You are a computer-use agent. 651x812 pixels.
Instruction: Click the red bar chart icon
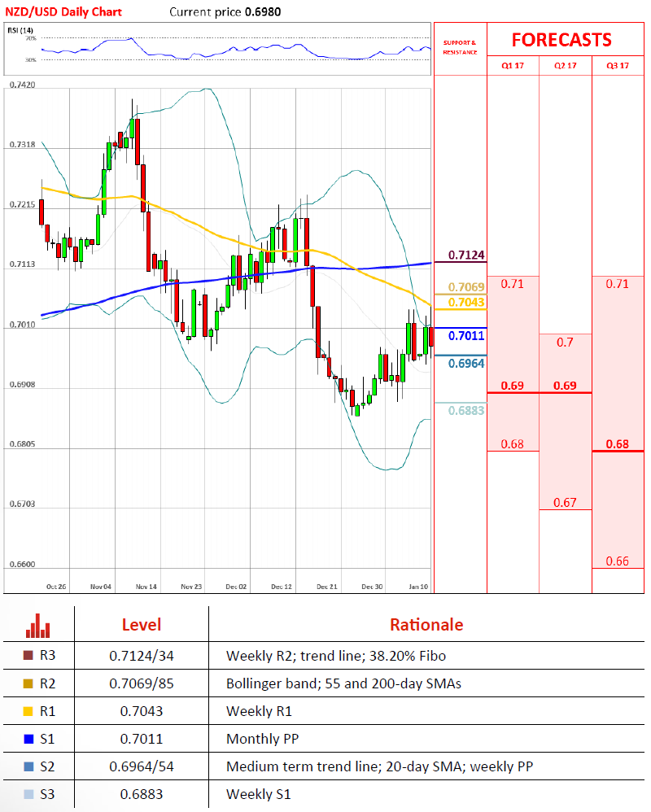point(37,626)
